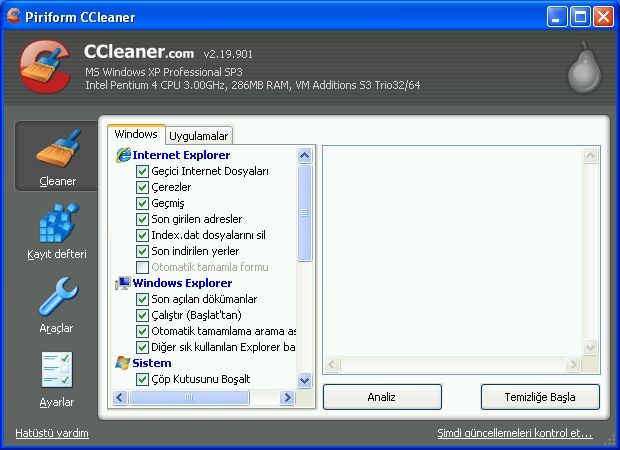Open the Cleaner section broom icon

58,147
